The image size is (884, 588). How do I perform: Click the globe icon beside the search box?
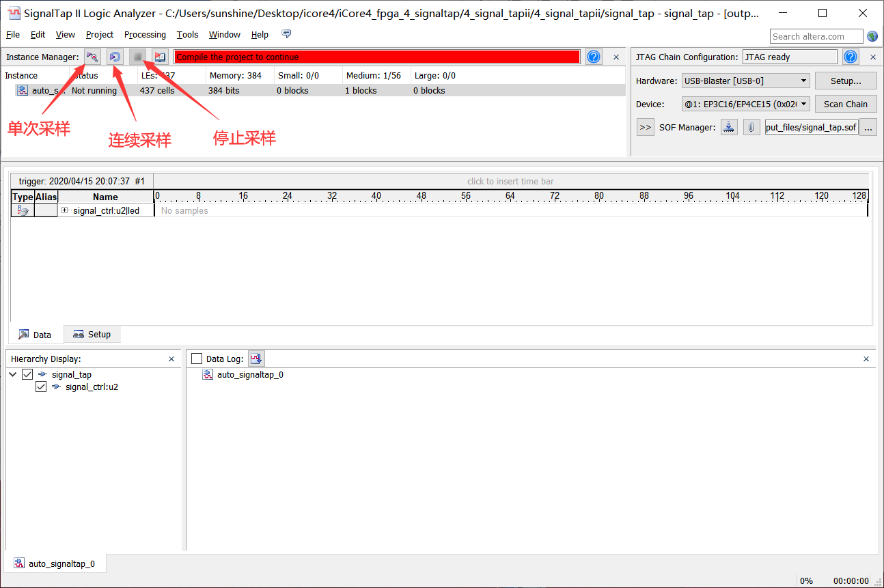(872, 36)
